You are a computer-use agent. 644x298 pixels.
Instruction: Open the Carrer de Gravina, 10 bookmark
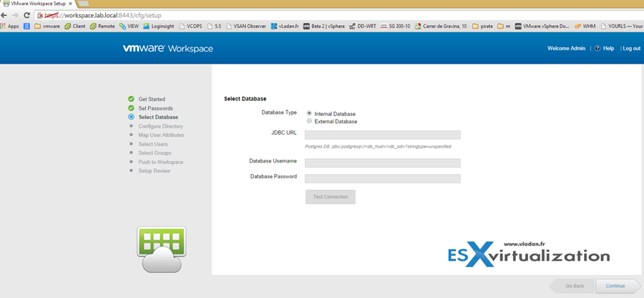(441, 26)
